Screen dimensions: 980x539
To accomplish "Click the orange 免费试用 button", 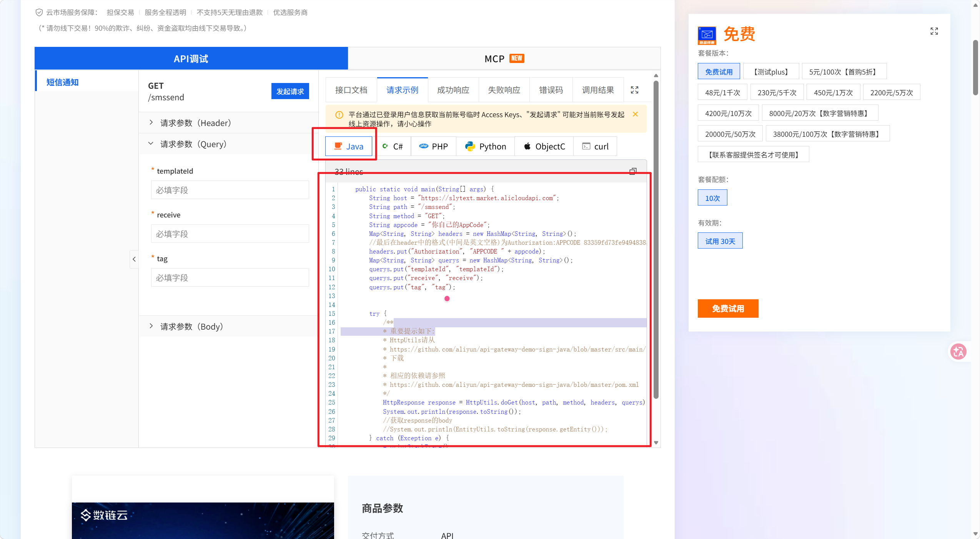I will point(728,308).
